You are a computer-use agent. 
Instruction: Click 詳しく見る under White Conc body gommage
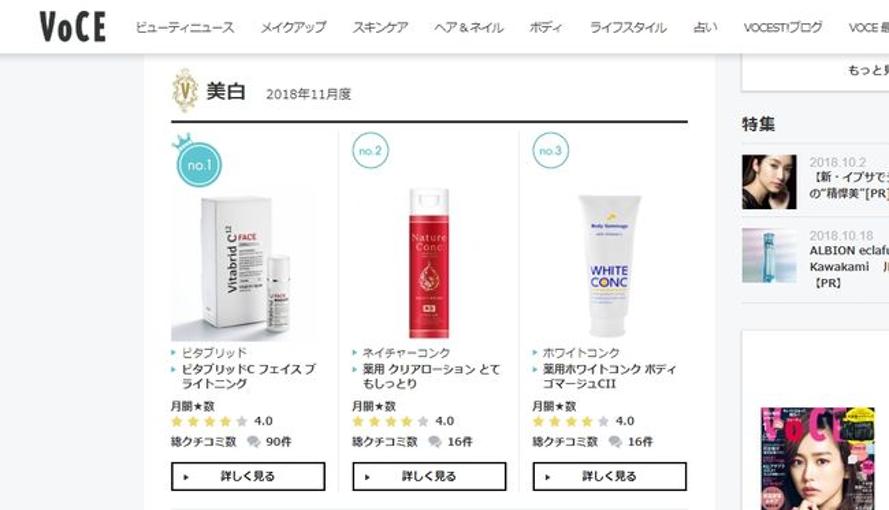(x=609, y=477)
